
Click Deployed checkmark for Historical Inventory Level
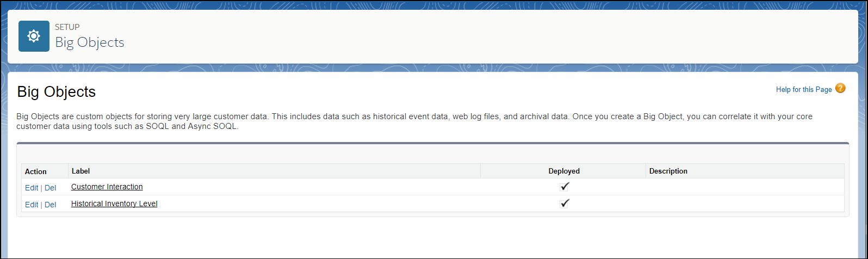click(565, 203)
